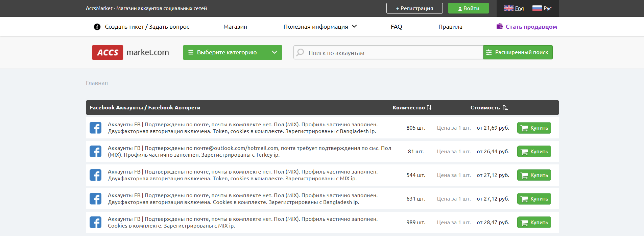
Task: Open the 989 шт. Cookies MIX ip listing
Action: 243,222
